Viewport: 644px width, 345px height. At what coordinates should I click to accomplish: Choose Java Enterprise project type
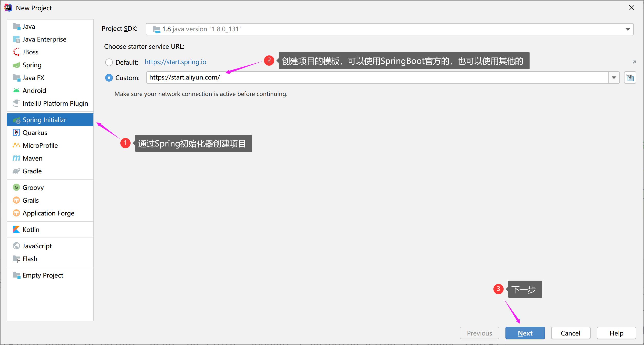point(50,39)
